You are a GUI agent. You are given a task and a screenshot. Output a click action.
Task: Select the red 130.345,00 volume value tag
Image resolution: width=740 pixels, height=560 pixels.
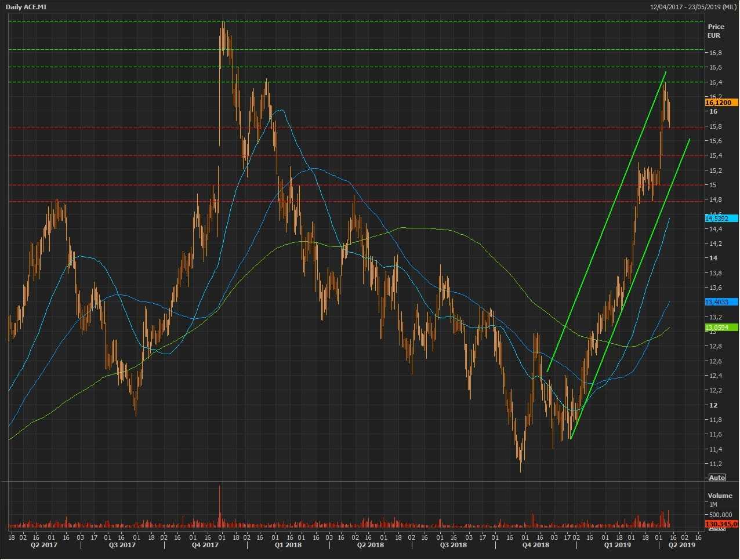click(x=721, y=524)
